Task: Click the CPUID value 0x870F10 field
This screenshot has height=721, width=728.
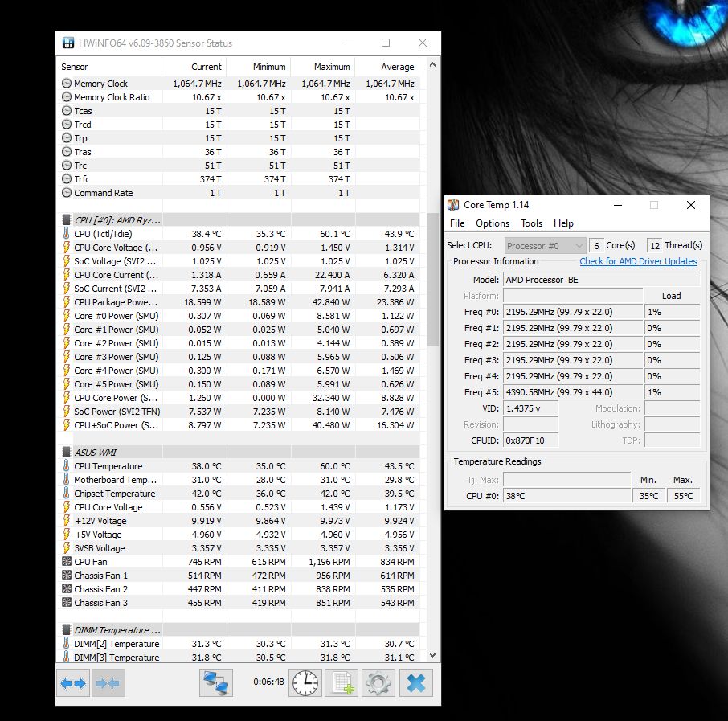Action: coord(530,440)
